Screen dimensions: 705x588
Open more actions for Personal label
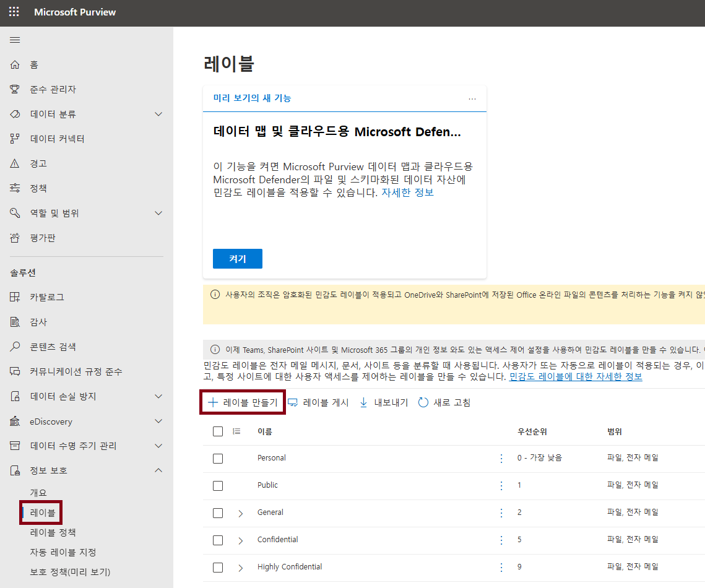pos(501,458)
